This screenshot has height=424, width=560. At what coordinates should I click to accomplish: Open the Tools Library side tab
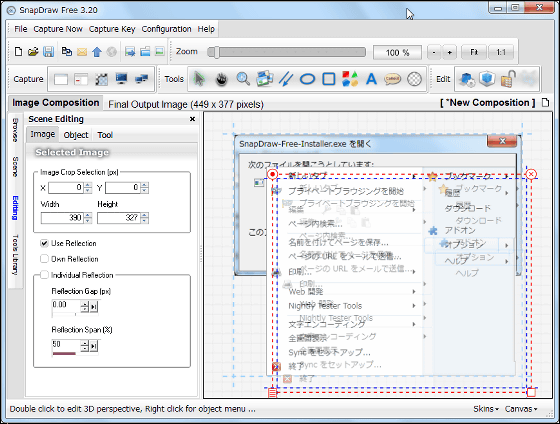click(x=15, y=254)
